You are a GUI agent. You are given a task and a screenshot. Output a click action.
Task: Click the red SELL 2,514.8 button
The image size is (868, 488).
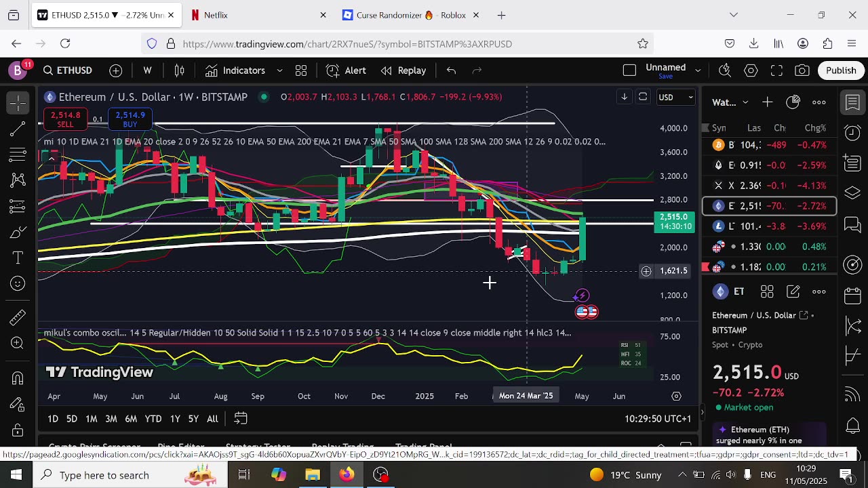pos(65,120)
